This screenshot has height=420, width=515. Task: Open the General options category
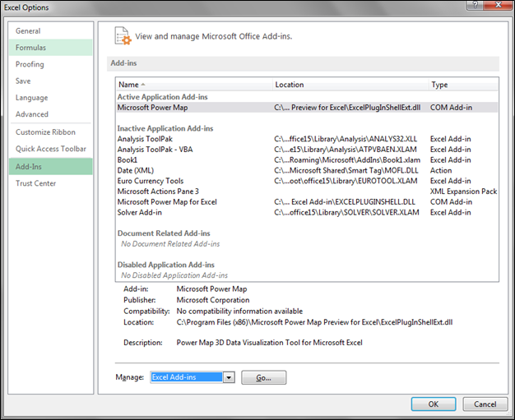point(50,31)
